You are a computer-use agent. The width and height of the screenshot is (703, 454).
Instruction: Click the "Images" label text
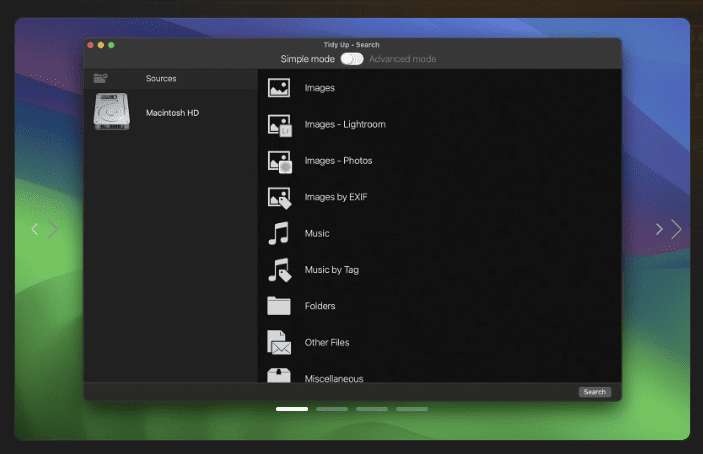[320, 88]
